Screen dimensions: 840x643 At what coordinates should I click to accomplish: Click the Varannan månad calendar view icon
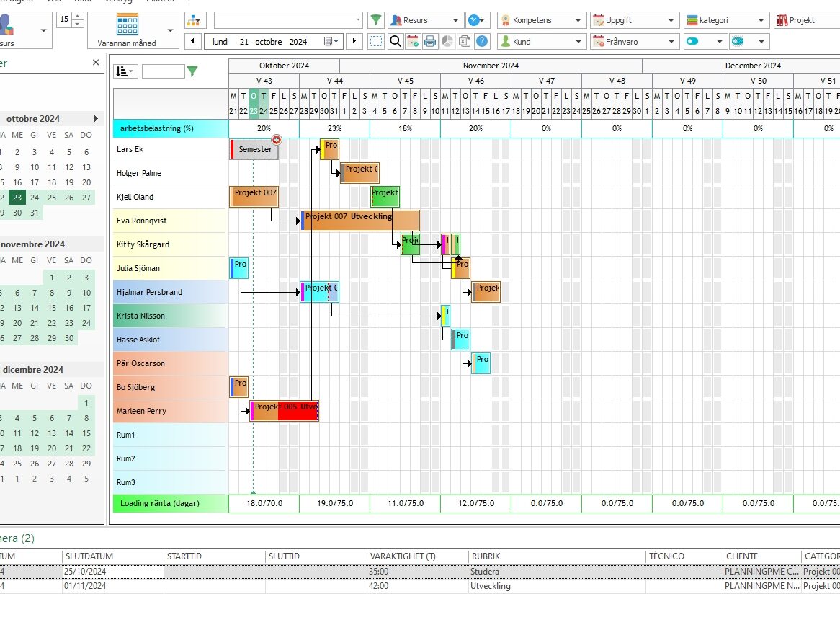coord(127,24)
